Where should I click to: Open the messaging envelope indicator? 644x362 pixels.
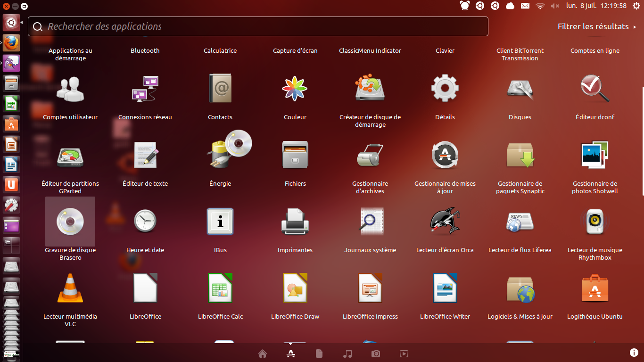tap(525, 6)
